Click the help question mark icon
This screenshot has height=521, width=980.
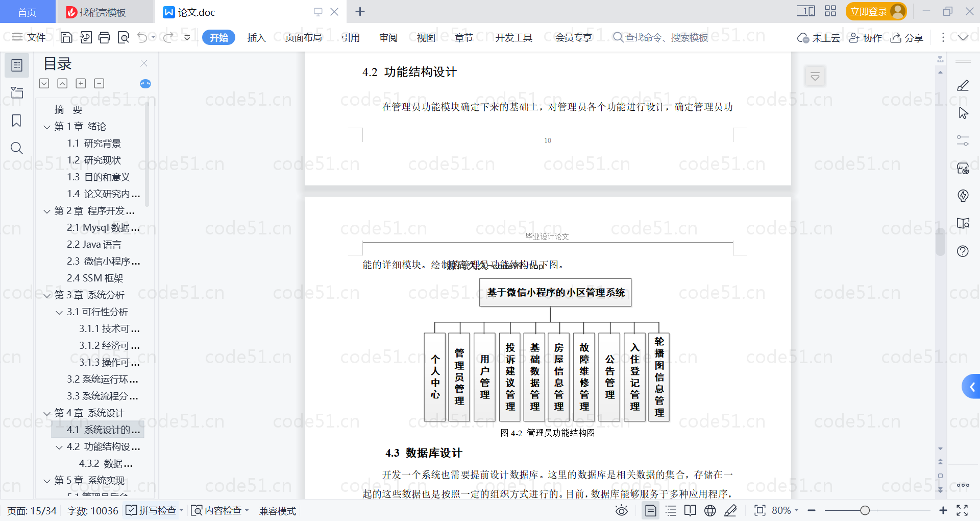(963, 251)
